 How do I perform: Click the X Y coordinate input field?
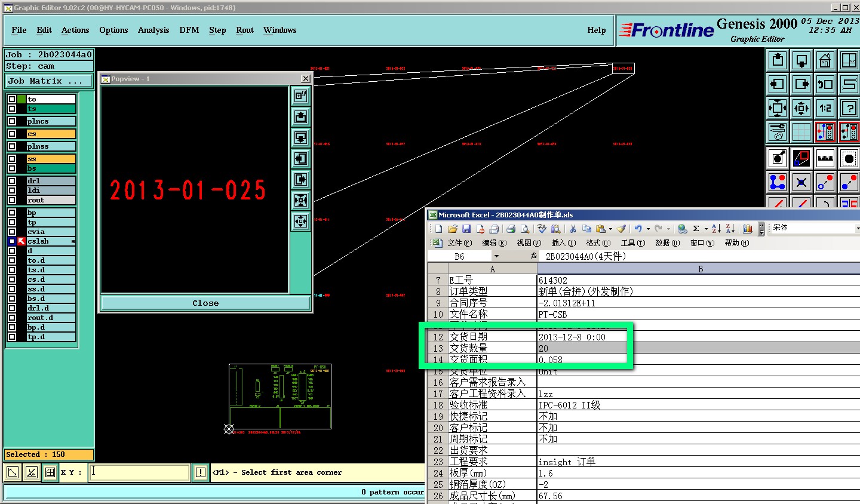coord(140,472)
